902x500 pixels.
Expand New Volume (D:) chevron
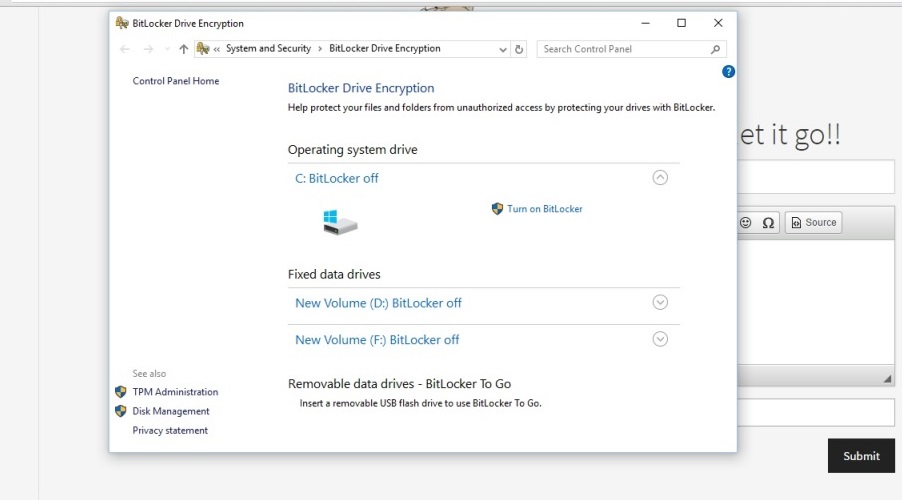click(x=660, y=302)
